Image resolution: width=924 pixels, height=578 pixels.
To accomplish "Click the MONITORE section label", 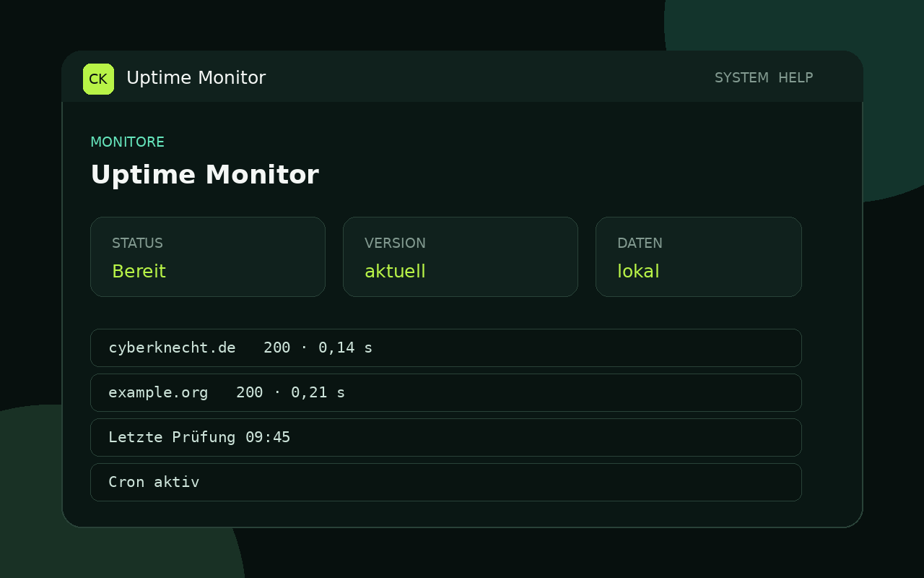I will (127, 142).
